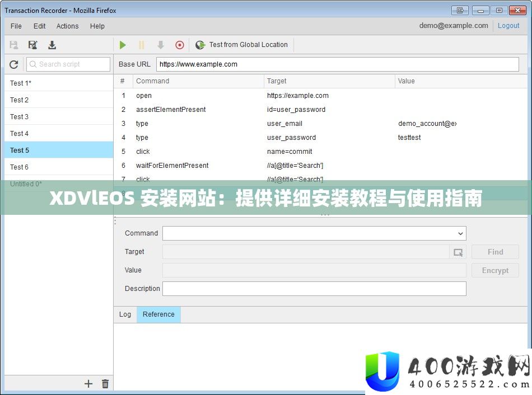This screenshot has width=532, height=395.
Task: Switch to the Log tab
Action: point(125,314)
